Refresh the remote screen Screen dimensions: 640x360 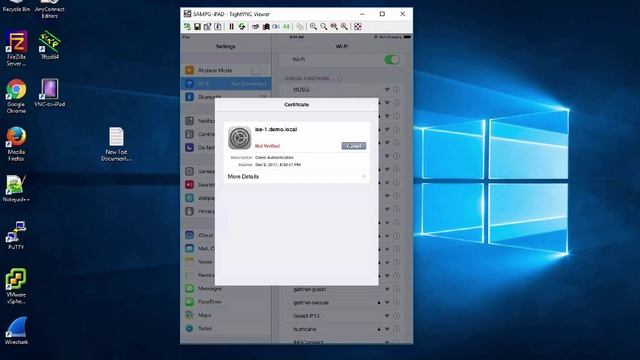(242, 27)
